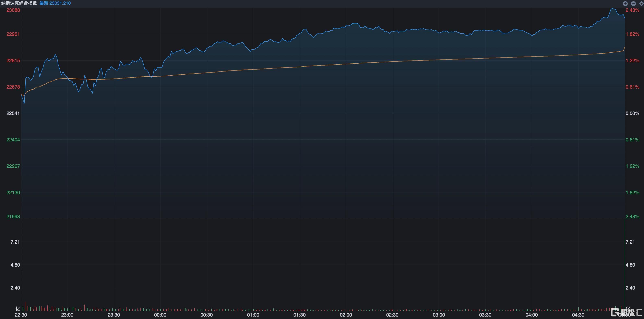Click the baseline price label 22541
The width and height of the screenshot is (644, 319).
click(x=13, y=113)
